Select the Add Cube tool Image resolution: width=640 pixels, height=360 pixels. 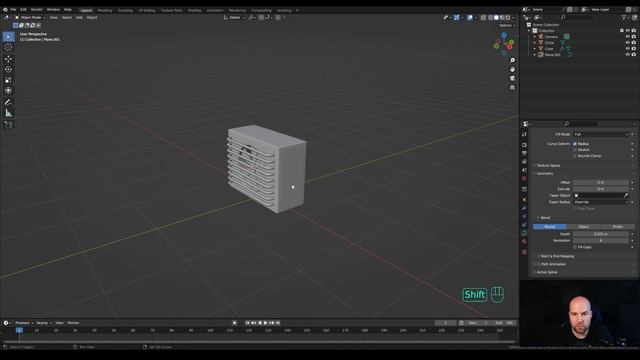coord(8,124)
